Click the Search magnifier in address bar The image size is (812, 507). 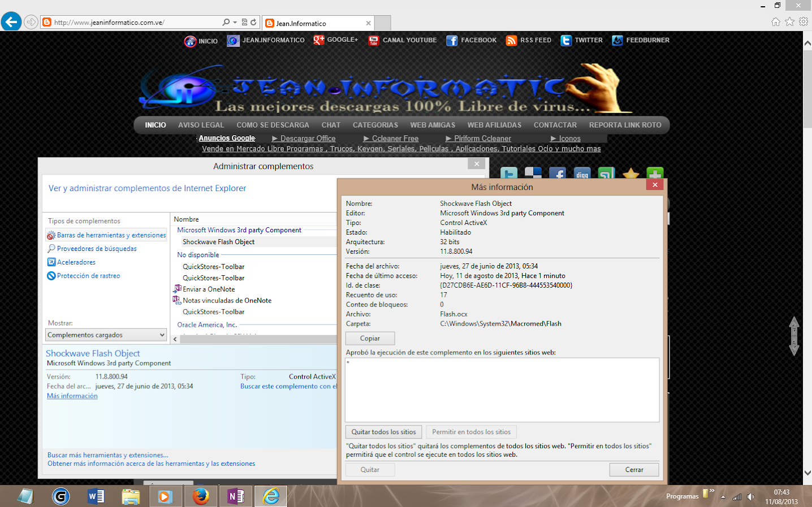pyautogui.click(x=226, y=22)
